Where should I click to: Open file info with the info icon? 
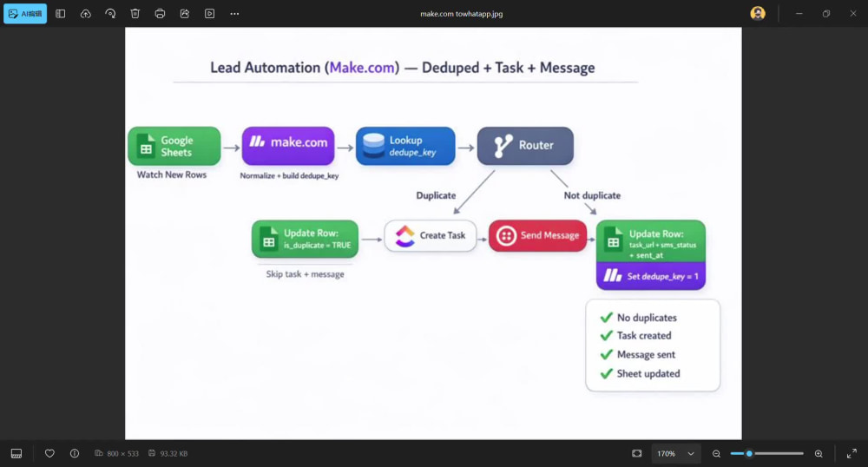(75, 453)
